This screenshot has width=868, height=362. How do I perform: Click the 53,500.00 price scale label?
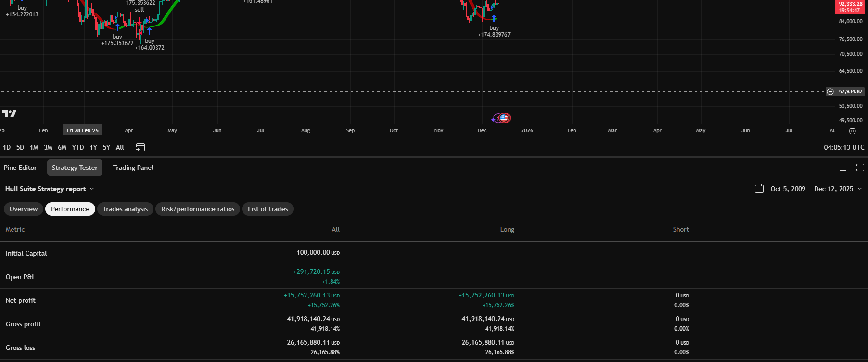pyautogui.click(x=851, y=106)
